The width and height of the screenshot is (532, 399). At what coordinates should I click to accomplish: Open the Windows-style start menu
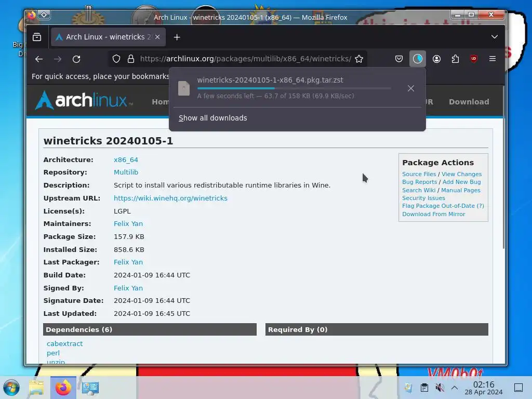11,388
